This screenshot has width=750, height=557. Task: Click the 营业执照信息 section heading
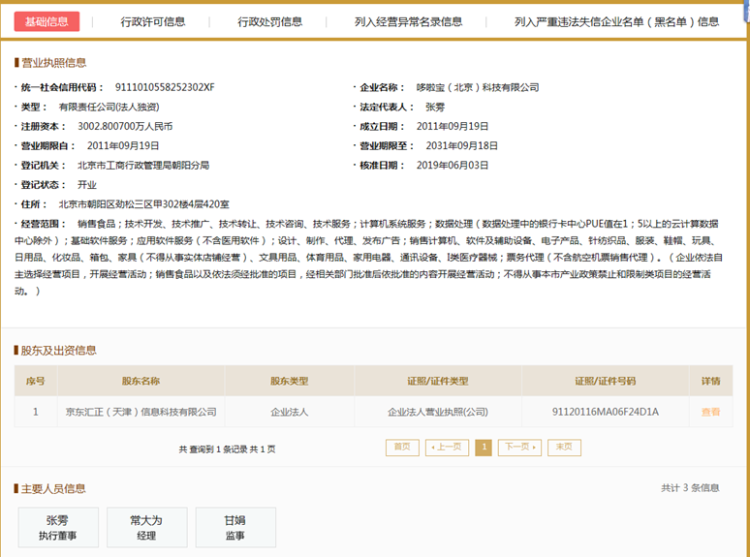pos(54,63)
